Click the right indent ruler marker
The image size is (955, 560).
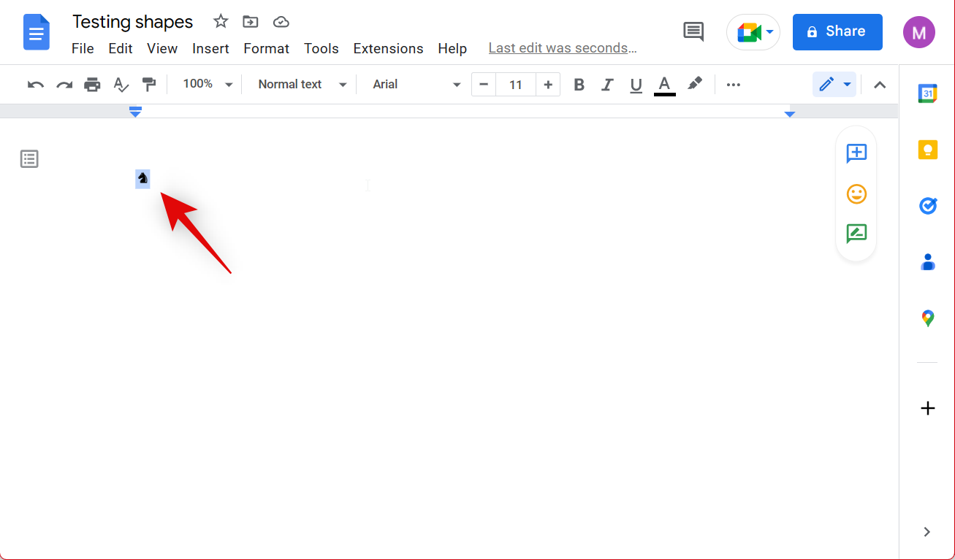pyautogui.click(x=789, y=114)
